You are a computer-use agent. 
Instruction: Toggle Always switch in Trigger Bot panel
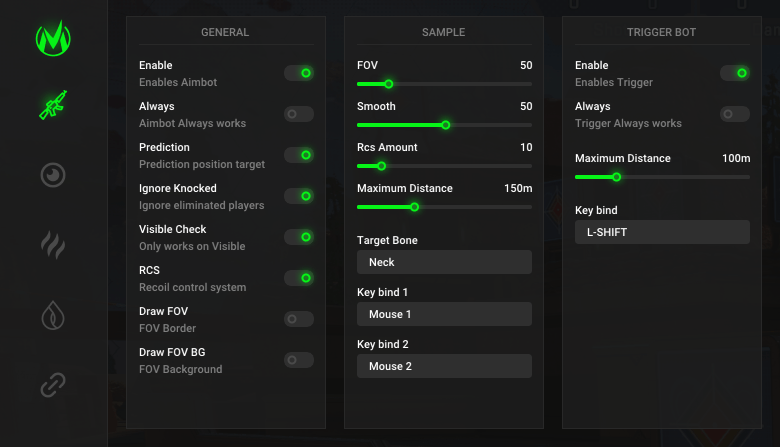click(x=735, y=114)
